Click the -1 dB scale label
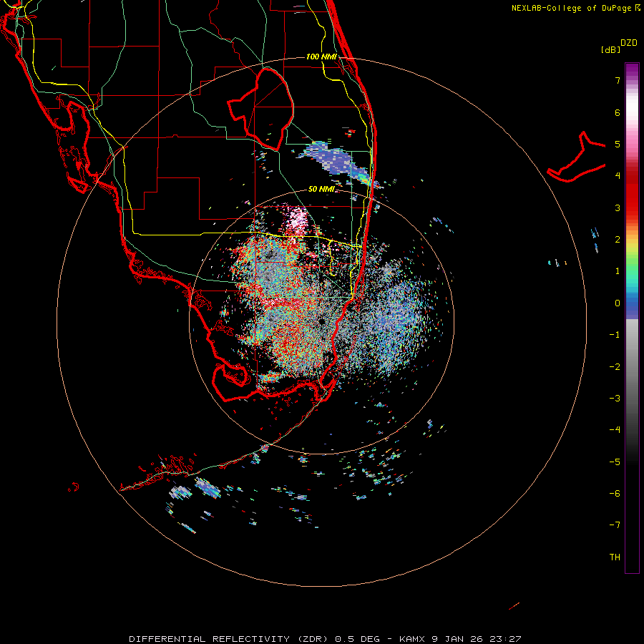Viewport: 644px width, 644px height. pyautogui.click(x=615, y=335)
